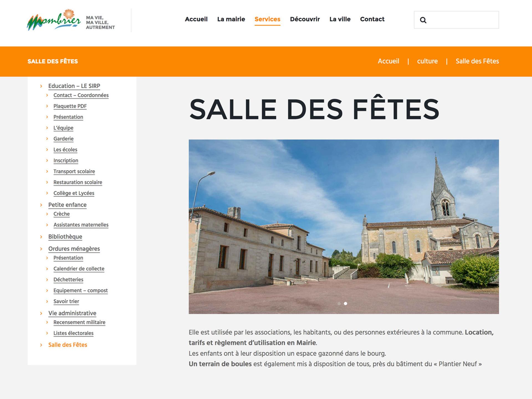
Task: Open the Accueil menu item
Action: [x=196, y=19]
